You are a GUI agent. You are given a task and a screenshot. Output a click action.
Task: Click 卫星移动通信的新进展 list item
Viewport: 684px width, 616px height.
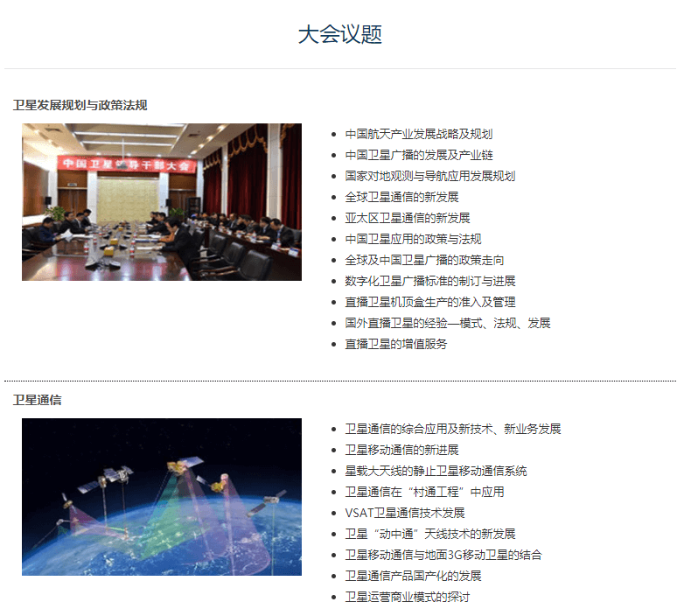point(401,450)
